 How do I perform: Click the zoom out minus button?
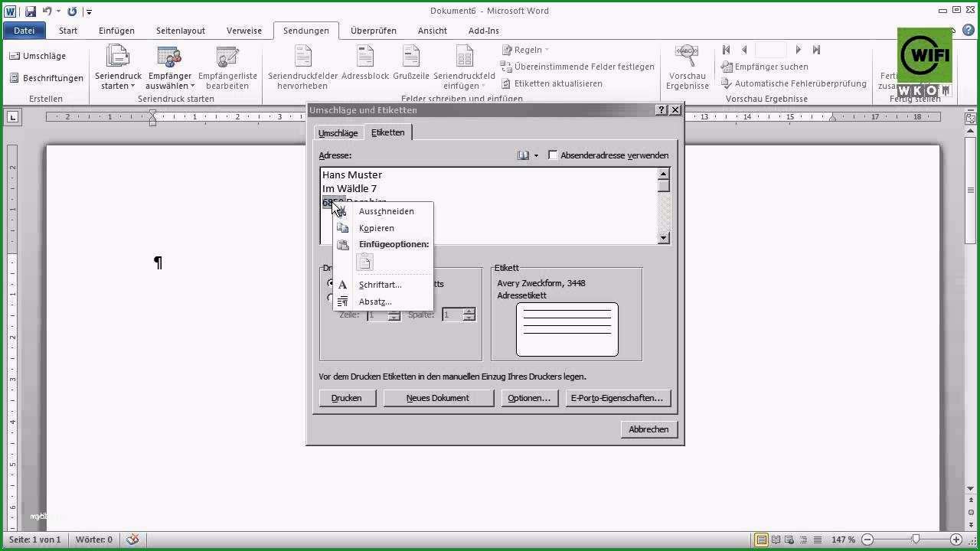pos(869,540)
